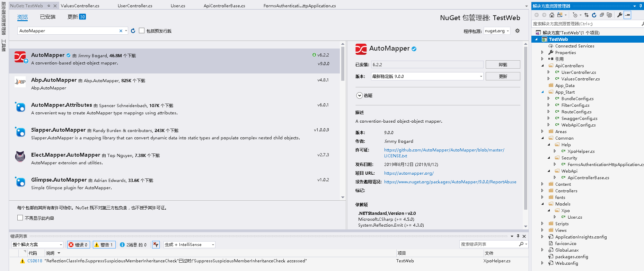
Task: Open the ValuesController.cs editor tab
Action: pos(80,6)
